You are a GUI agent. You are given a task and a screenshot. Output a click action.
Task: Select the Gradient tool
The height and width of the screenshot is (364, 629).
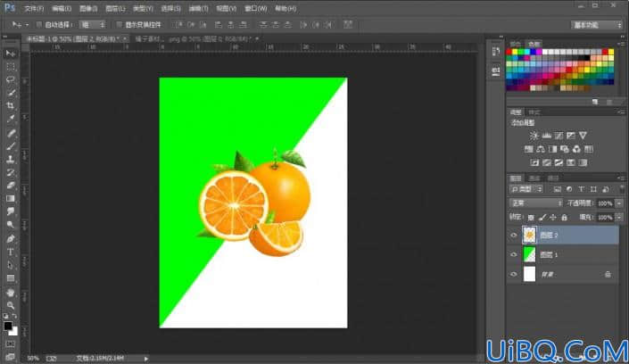click(x=11, y=199)
